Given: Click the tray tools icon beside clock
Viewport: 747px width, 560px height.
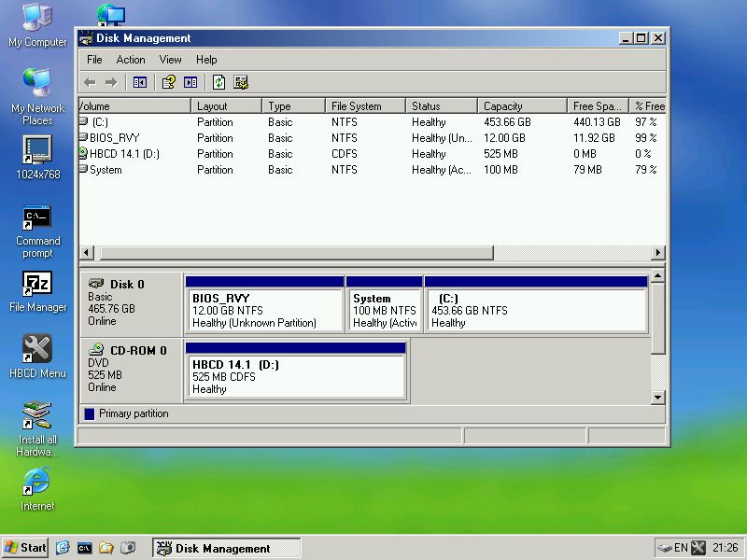Looking at the screenshot, I should [698, 548].
